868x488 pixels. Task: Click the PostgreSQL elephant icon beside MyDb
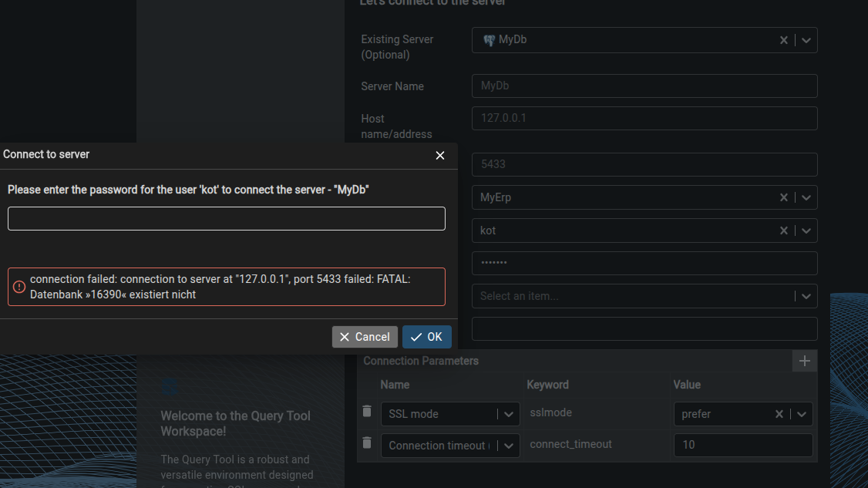(x=489, y=40)
